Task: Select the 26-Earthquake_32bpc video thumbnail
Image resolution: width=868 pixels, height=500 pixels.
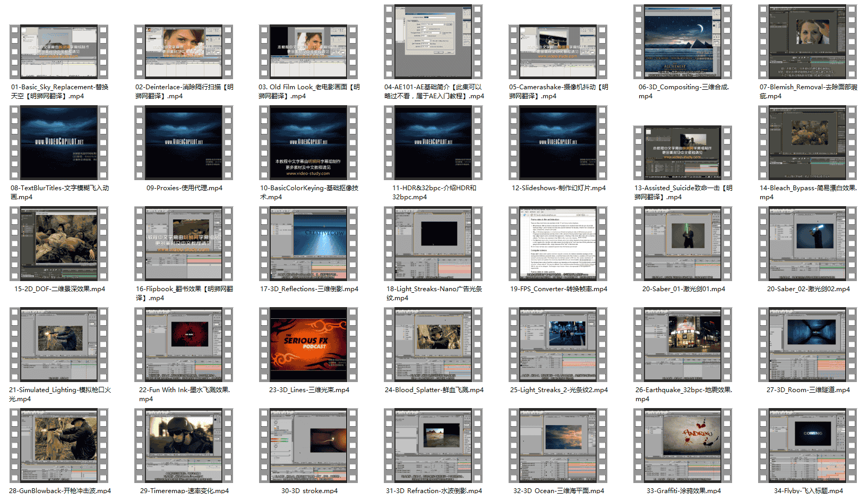Action: 683,344
